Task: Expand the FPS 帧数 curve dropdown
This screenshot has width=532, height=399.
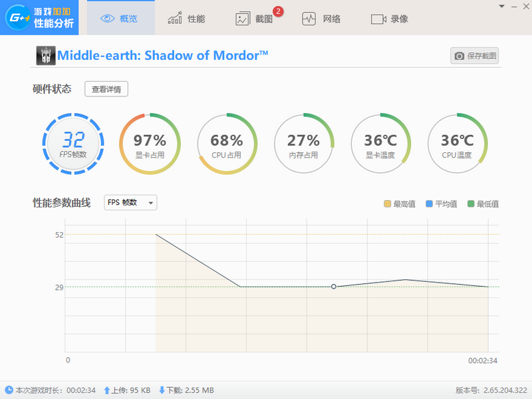Action: (x=130, y=203)
